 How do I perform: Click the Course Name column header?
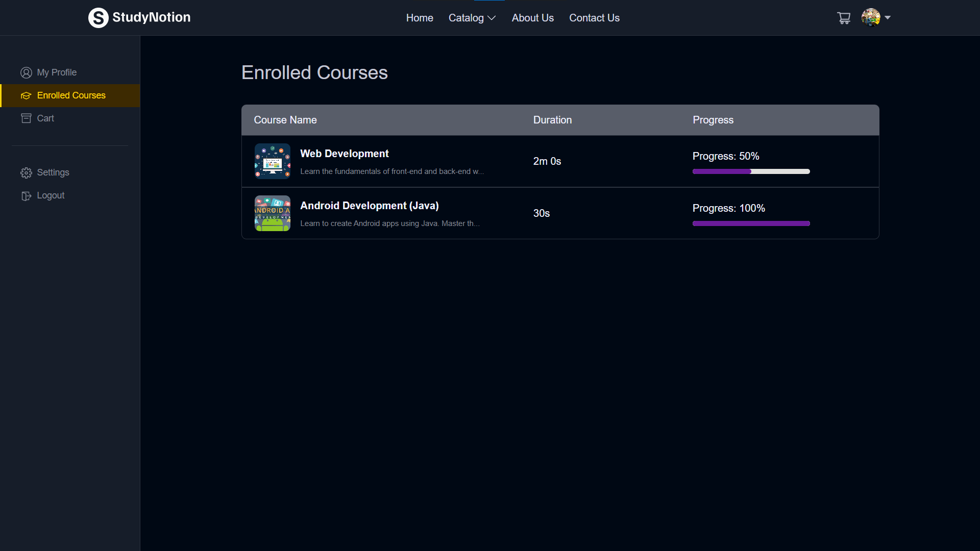[285, 120]
